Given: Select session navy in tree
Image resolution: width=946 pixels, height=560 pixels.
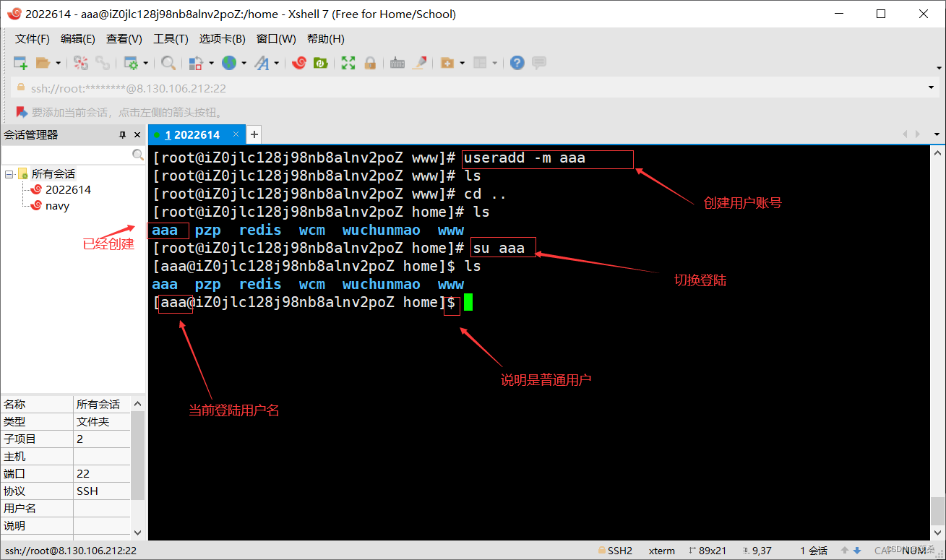Looking at the screenshot, I should [x=57, y=206].
